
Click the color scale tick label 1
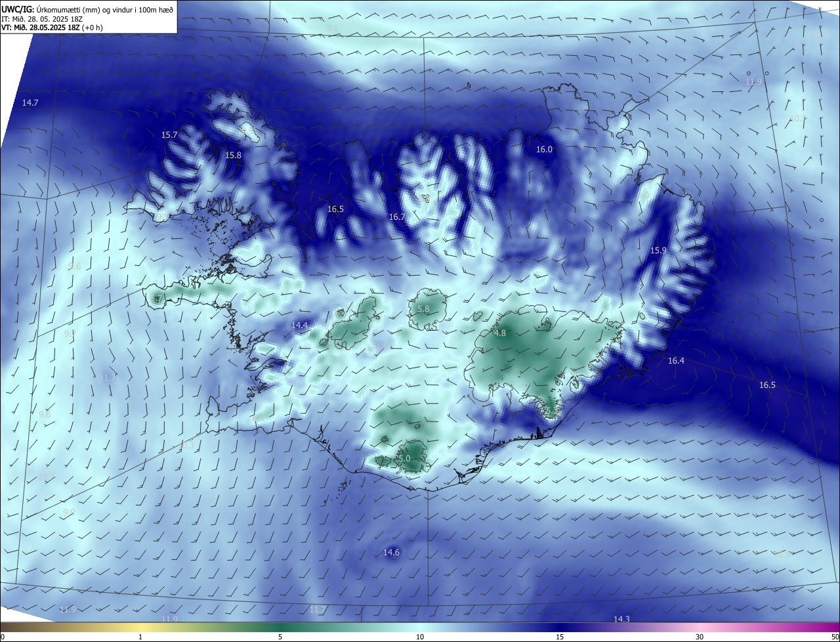tap(140, 637)
